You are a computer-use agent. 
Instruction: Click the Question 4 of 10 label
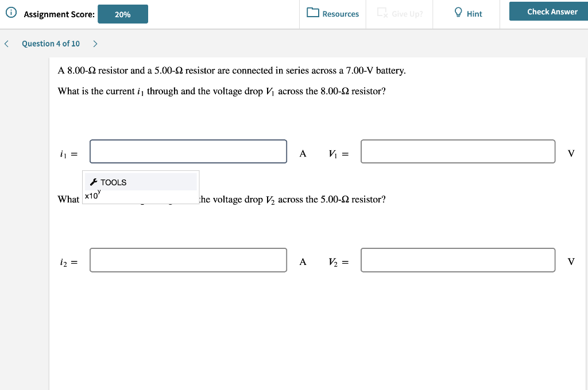[51, 43]
